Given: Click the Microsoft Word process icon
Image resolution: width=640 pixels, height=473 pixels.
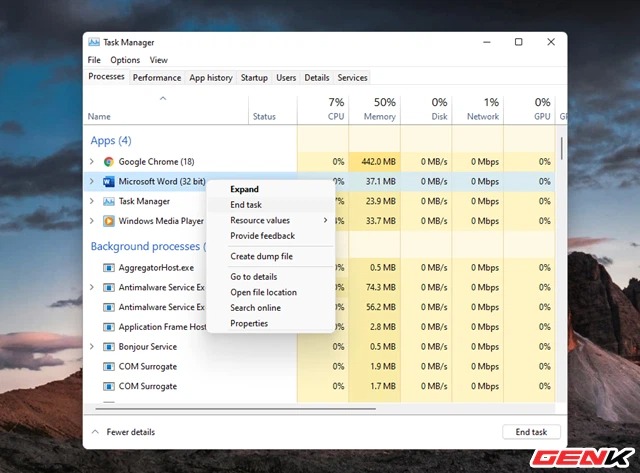Looking at the screenshot, I should (x=109, y=181).
